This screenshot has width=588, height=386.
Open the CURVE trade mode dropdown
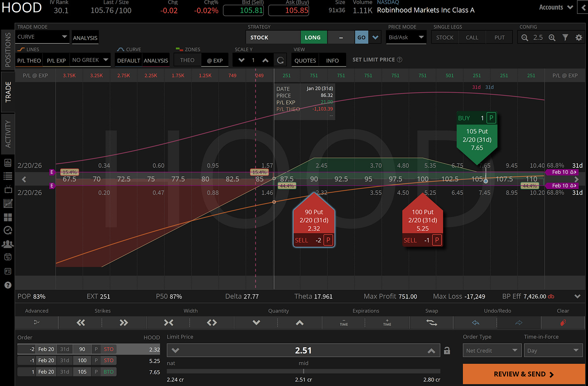coord(42,37)
